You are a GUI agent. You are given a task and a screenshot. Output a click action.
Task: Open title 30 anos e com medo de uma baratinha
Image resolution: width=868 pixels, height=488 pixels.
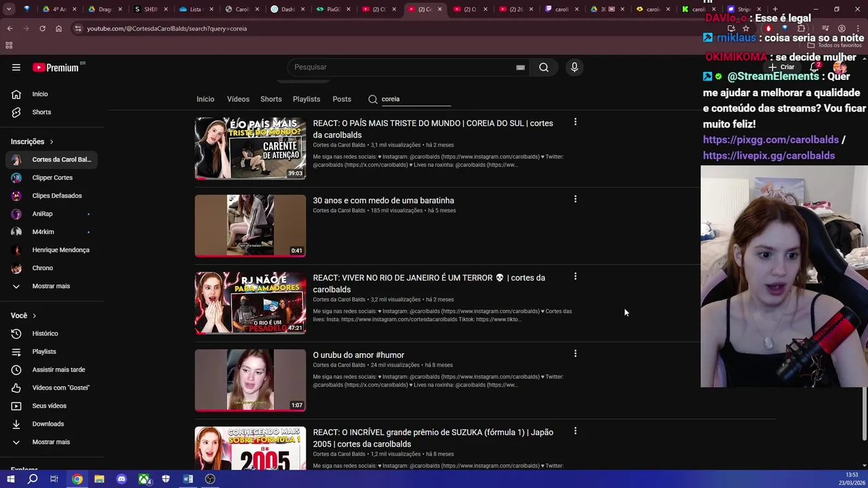(x=383, y=201)
